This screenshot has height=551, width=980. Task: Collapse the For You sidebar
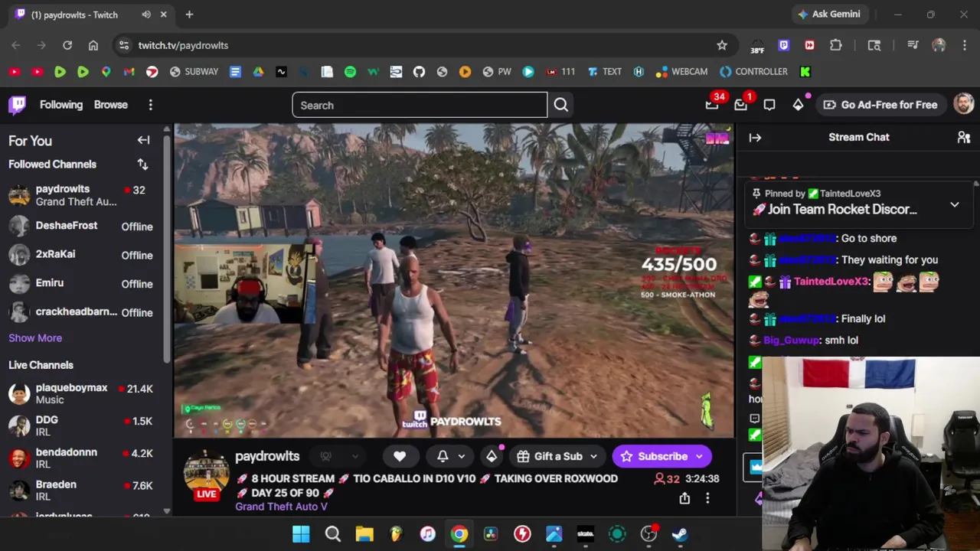[143, 140]
